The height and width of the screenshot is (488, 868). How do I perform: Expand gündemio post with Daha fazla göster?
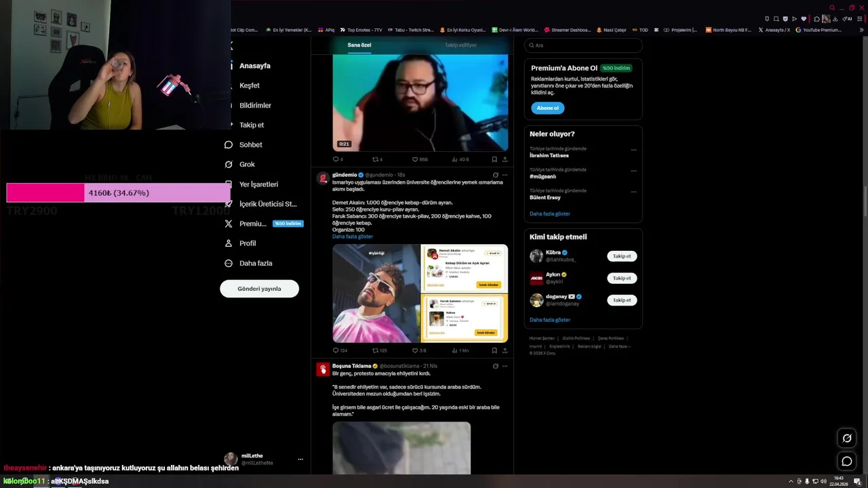(353, 237)
